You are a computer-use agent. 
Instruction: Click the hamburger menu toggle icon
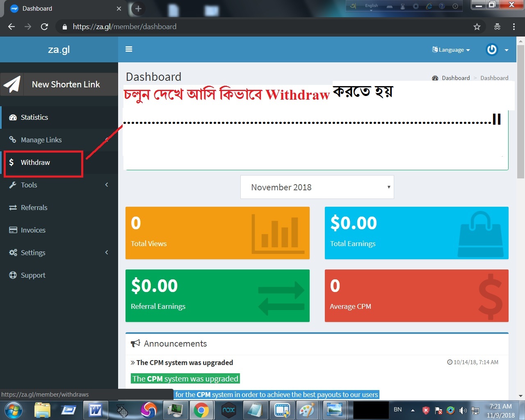point(129,49)
